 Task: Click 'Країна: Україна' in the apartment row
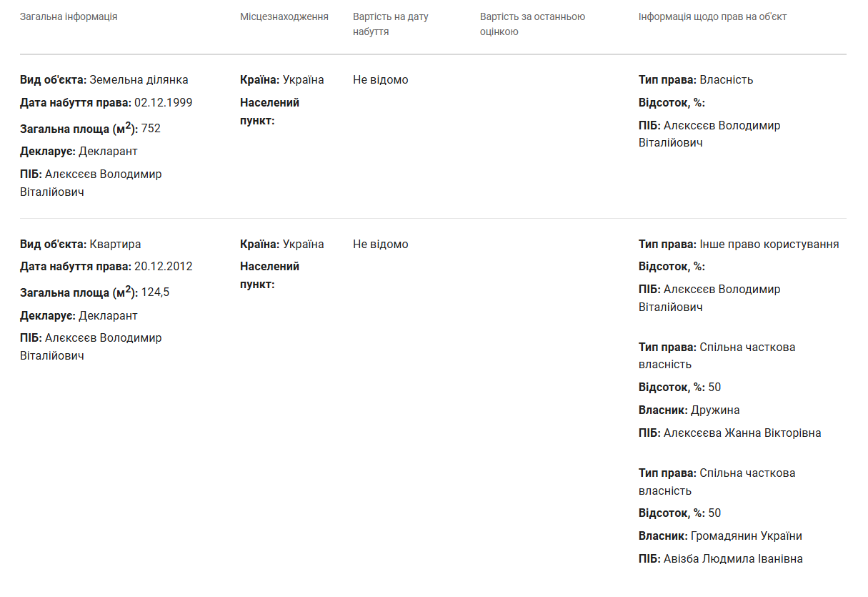click(x=282, y=245)
